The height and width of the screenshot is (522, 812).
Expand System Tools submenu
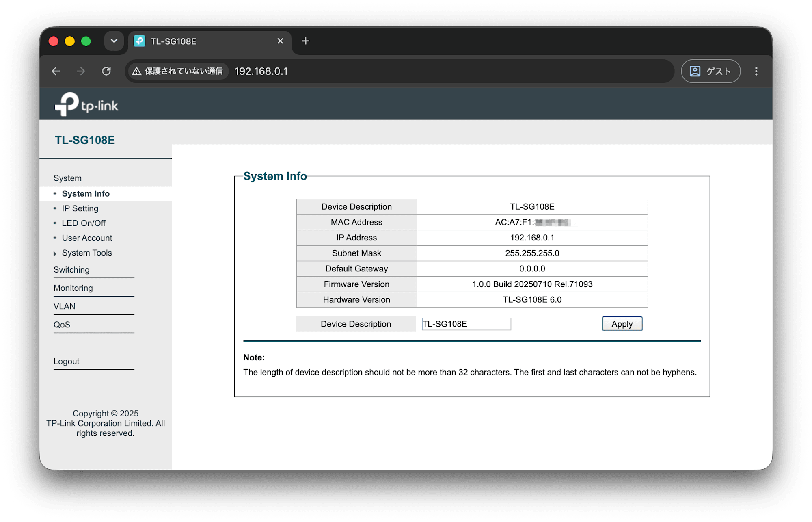coord(86,253)
